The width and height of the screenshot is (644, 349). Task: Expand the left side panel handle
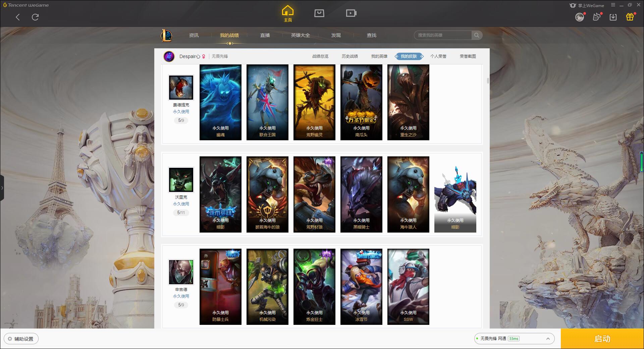[x=2, y=188]
